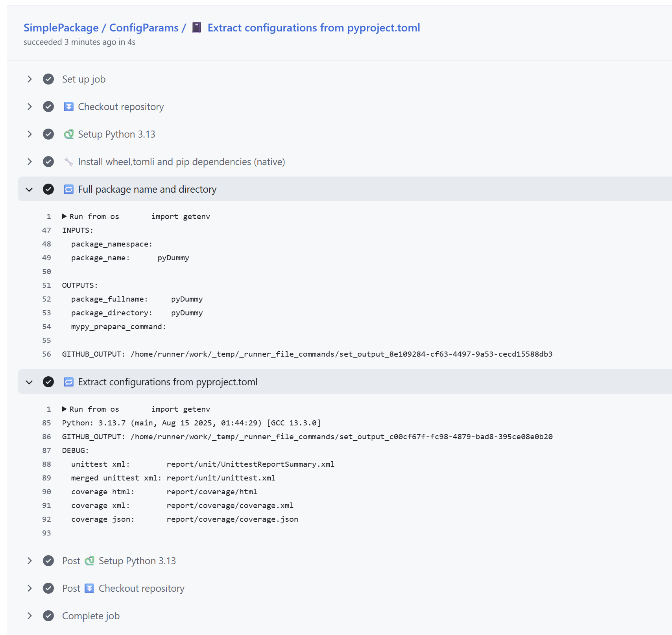Screen dimensions: 672x635
Task: Click the arrow icon in Post Checkout repository
Action: (90, 588)
